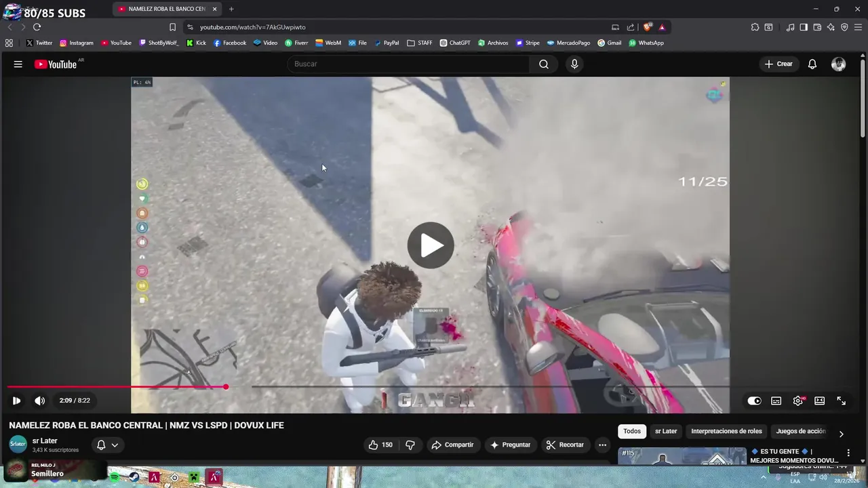Open the YouTube guide hamburger menu
This screenshot has height=488, width=868.
tap(18, 64)
